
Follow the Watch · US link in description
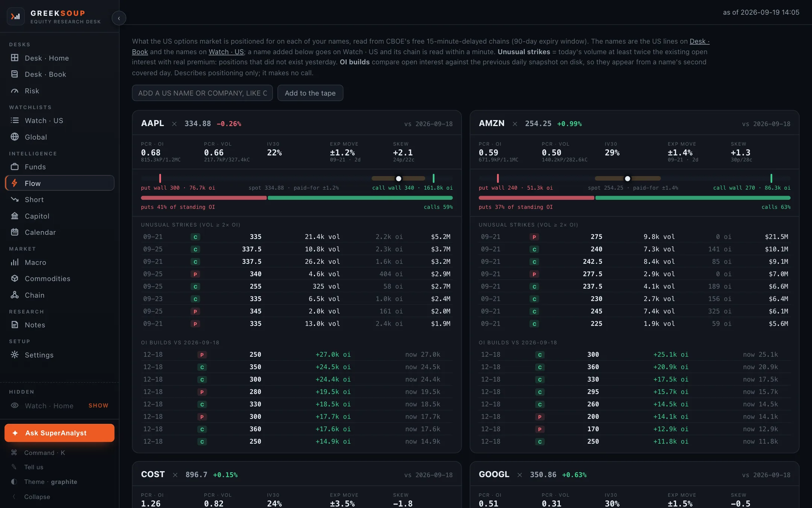226,52
